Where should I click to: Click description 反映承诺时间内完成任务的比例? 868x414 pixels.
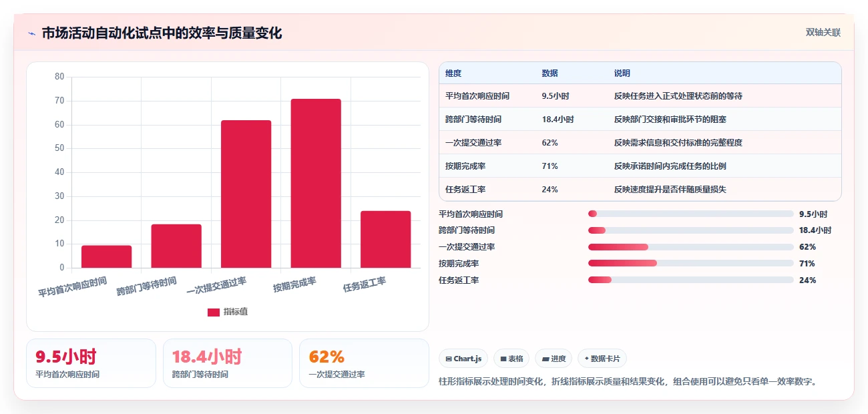[670, 166]
